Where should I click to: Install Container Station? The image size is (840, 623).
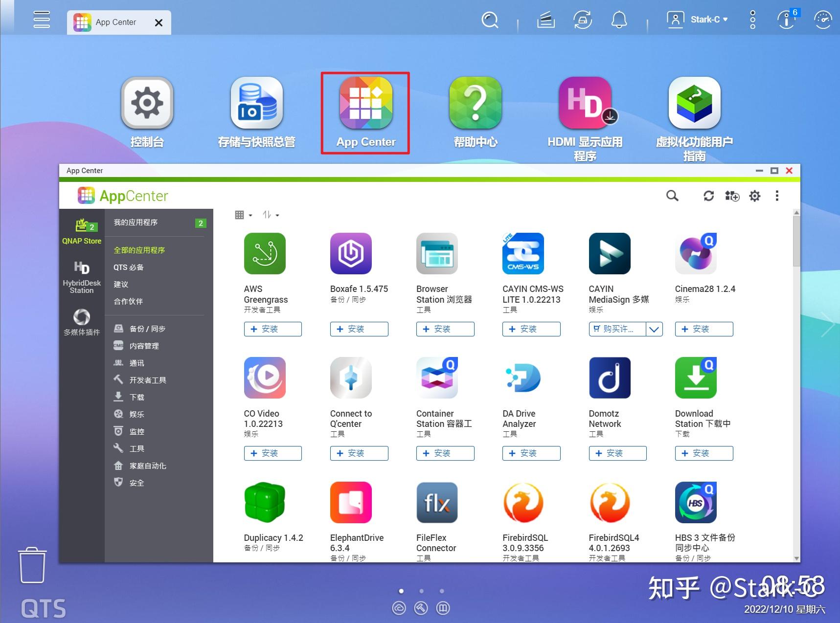445,453
